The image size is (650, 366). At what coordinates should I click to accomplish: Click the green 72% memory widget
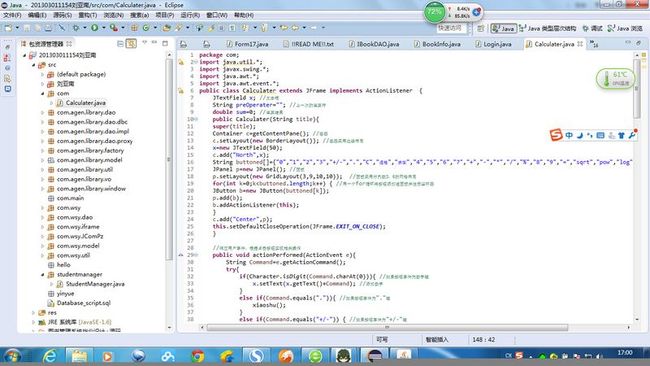[434, 12]
